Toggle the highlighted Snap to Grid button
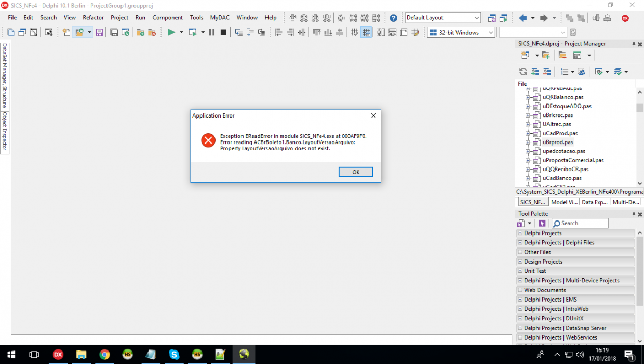 click(366, 32)
